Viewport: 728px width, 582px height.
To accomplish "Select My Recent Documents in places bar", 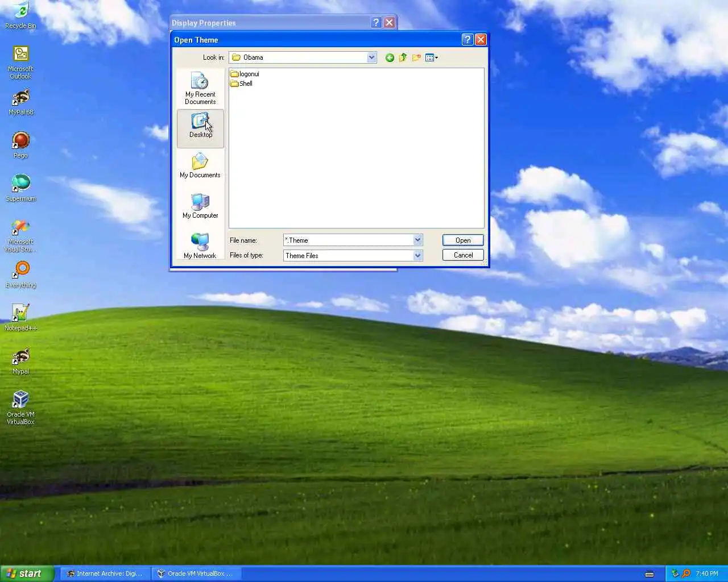I will [200, 88].
